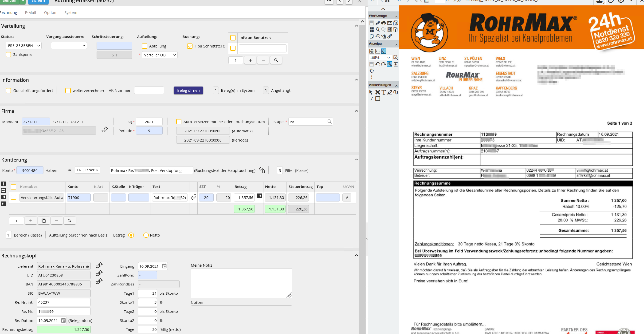Rotate page right in Anzeige
644x334 pixels.
pyautogui.click(x=384, y=64)
